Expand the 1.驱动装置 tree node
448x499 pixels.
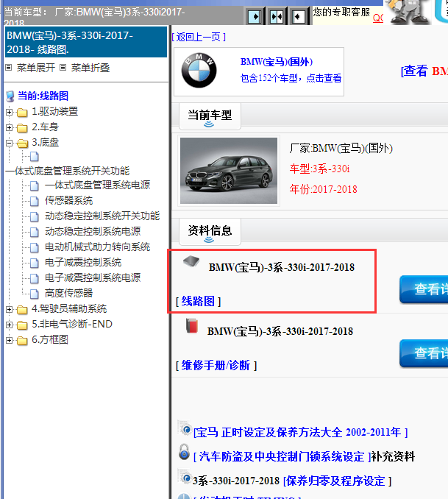pyautogui.click(x=10, y=112)
